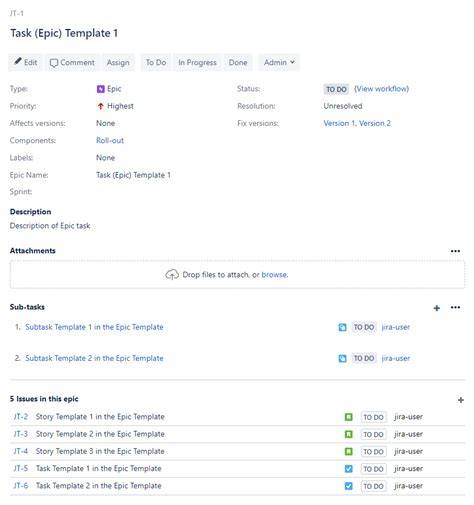Click the browse link to attach files
474x505 pixels.
click(274, 275)
